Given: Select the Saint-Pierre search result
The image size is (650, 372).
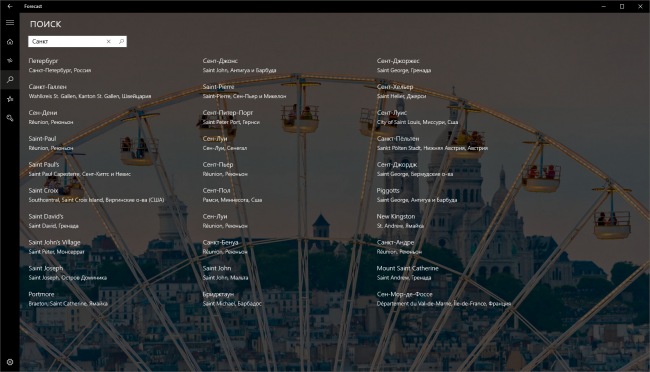Looking at the screenshot, I should point(244,91).
